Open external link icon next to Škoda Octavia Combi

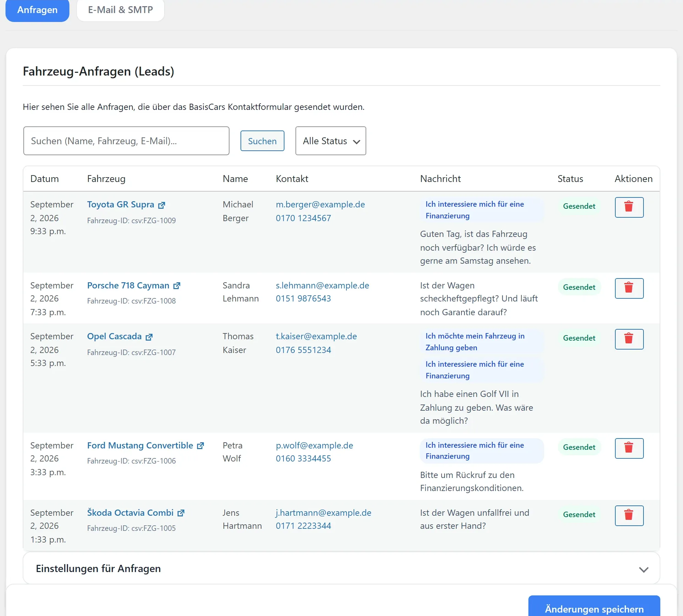coord(181,513)
